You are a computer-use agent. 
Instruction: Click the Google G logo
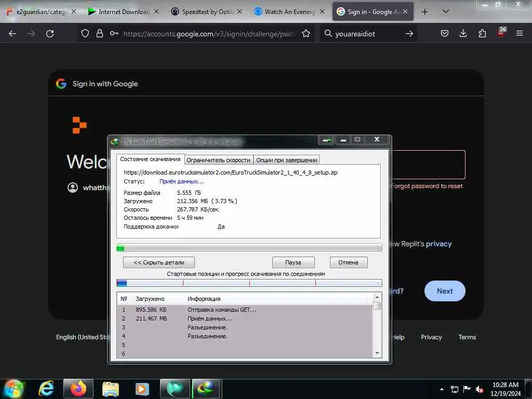tap(61, 84)
